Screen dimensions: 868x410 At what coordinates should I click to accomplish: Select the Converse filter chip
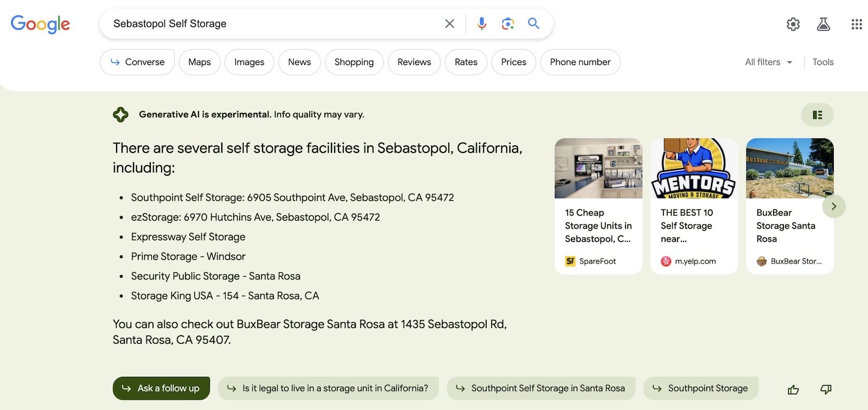coord(137,62)
